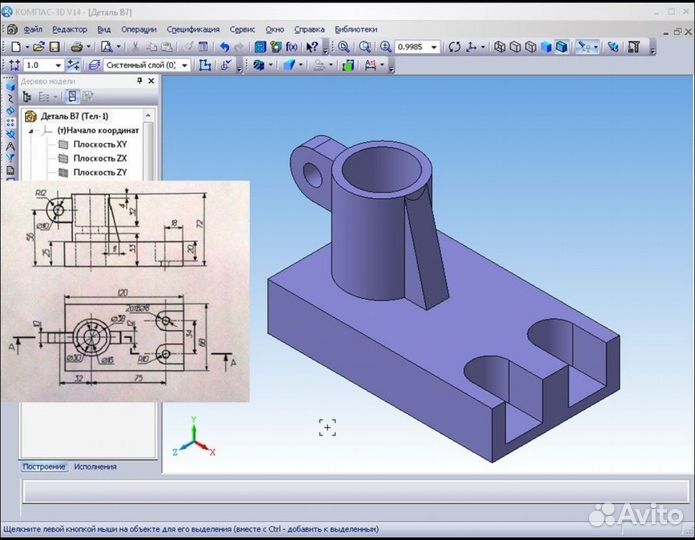
Task: Open the Редактор menu
Action: pyautogui.click(x=69, y=29)
